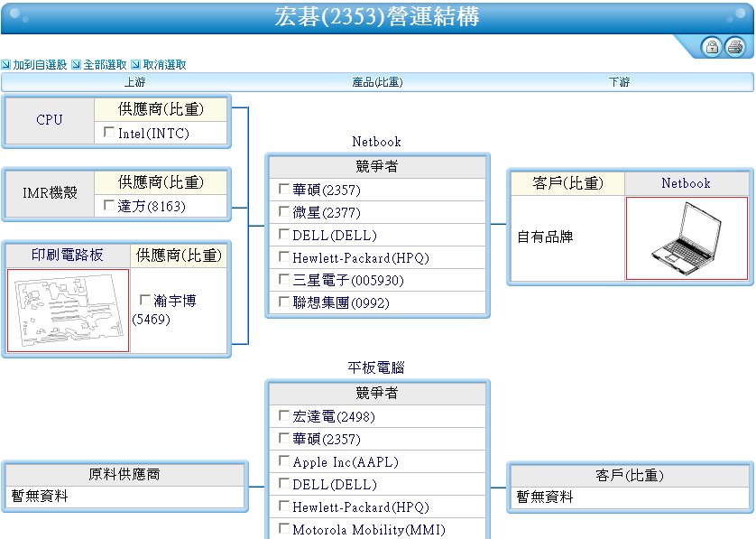This screenshot has height=539, width=756.
Task: Click 暫無資料 under 原料供應商
Action: click(x=40, y=496)
